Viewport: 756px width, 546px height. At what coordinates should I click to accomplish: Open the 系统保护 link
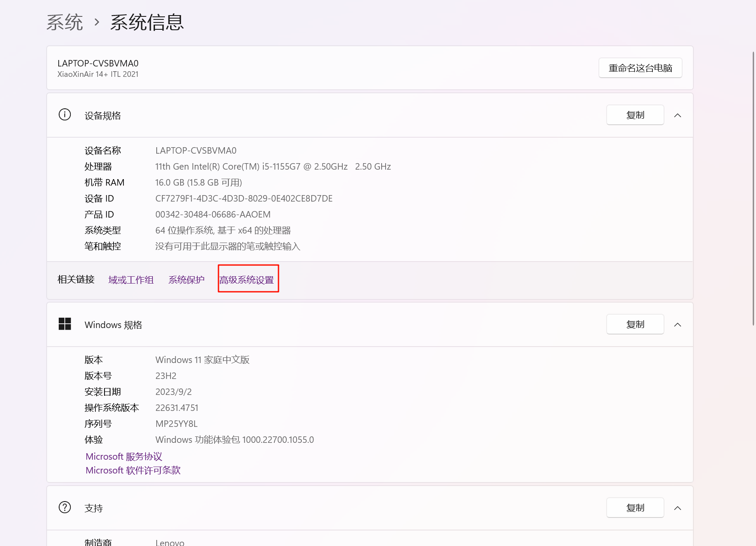coord(187,280)
